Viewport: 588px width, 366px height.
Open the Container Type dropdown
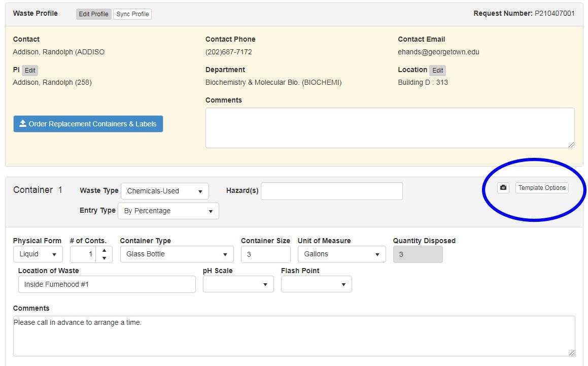pos(176,254)
